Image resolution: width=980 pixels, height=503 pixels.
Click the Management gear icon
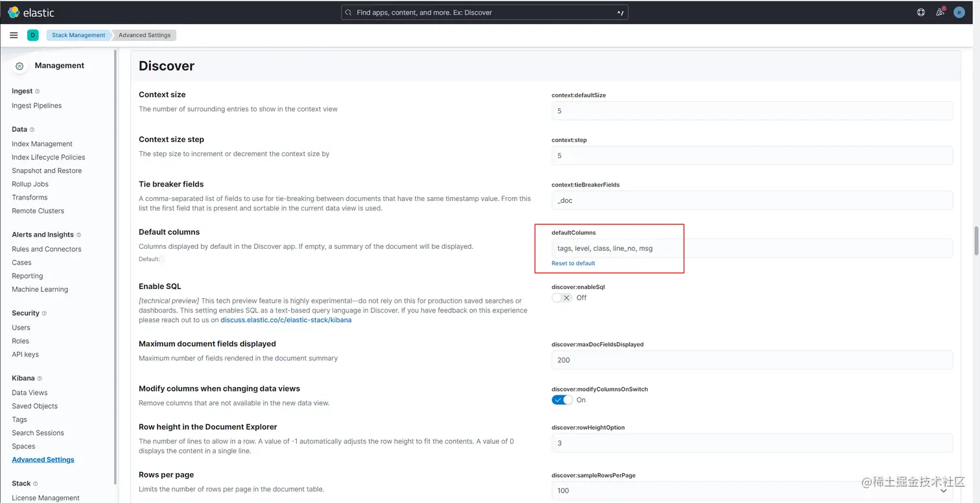(19, 66)
